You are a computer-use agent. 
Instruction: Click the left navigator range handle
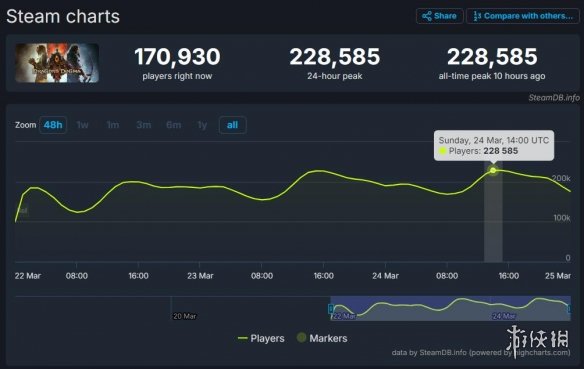coord(330,308)
